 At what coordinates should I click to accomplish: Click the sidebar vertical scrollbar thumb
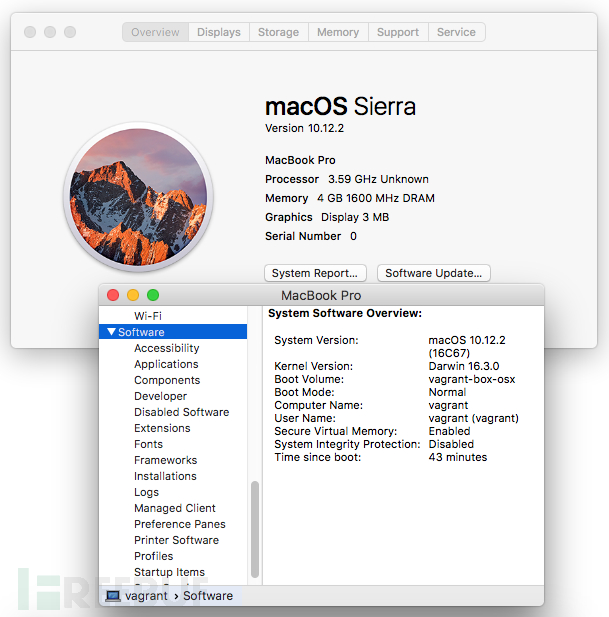coord(255,529)
